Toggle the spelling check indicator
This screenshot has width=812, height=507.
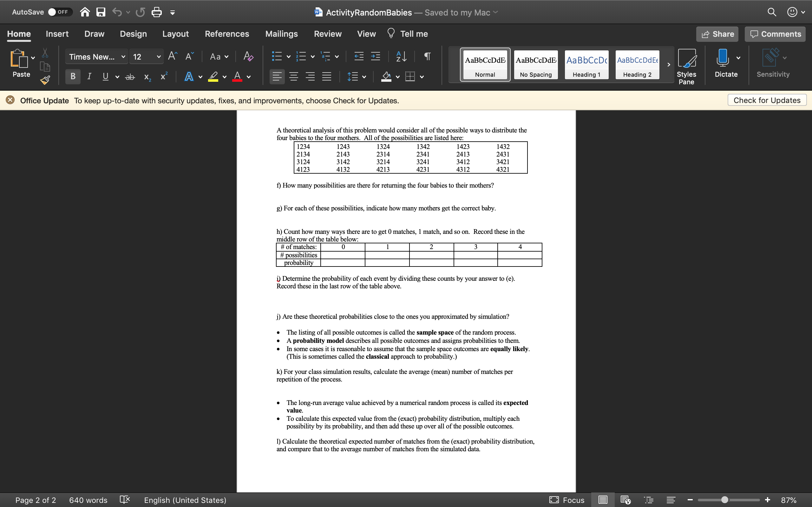(124, 500)
